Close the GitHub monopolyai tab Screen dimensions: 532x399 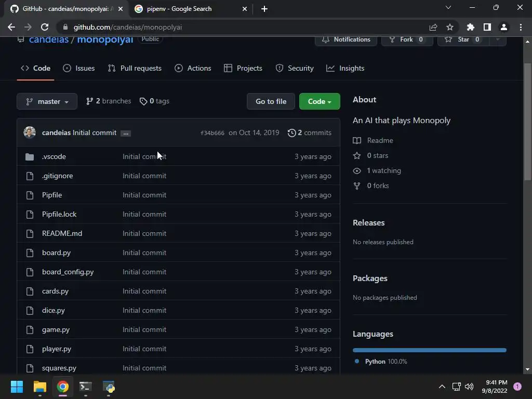[121, 9]
